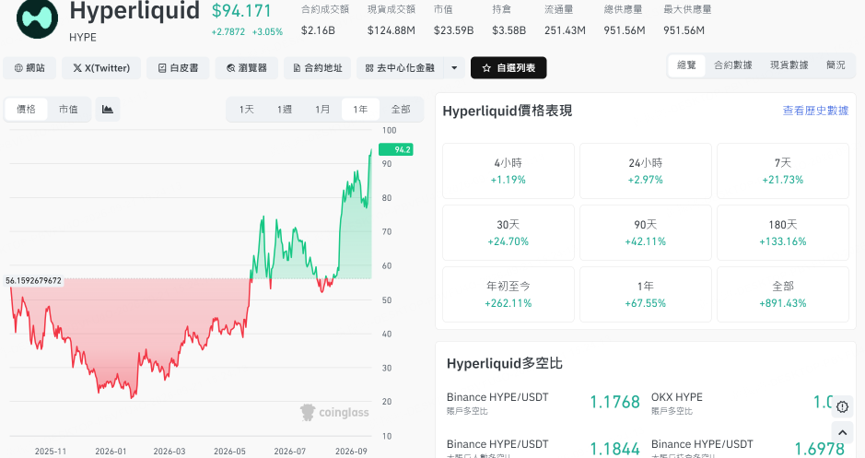Click the 1.6978 long-short ratio value
The height and width of the screenshot is (458, 865).
point(819,449)
